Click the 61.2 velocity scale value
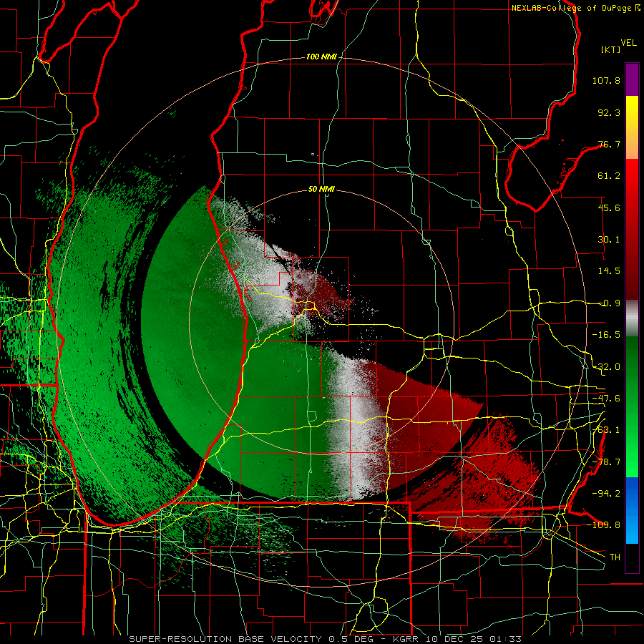Viewport: 644px width, 644px height. coord(609,176)
